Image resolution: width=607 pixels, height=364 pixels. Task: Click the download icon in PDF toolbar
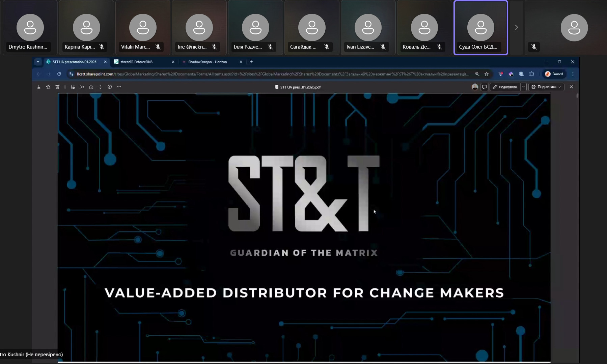click(x=39, y=87)
